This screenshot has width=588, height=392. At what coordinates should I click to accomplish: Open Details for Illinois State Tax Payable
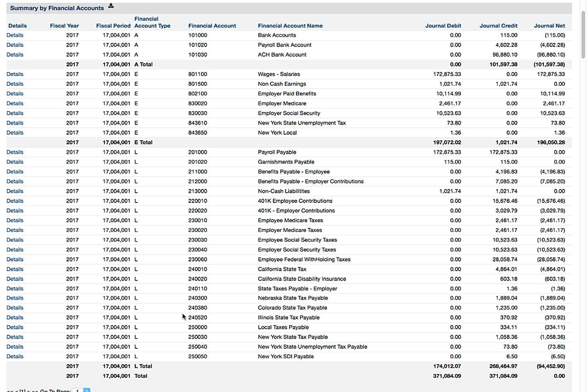click(15, 318)
